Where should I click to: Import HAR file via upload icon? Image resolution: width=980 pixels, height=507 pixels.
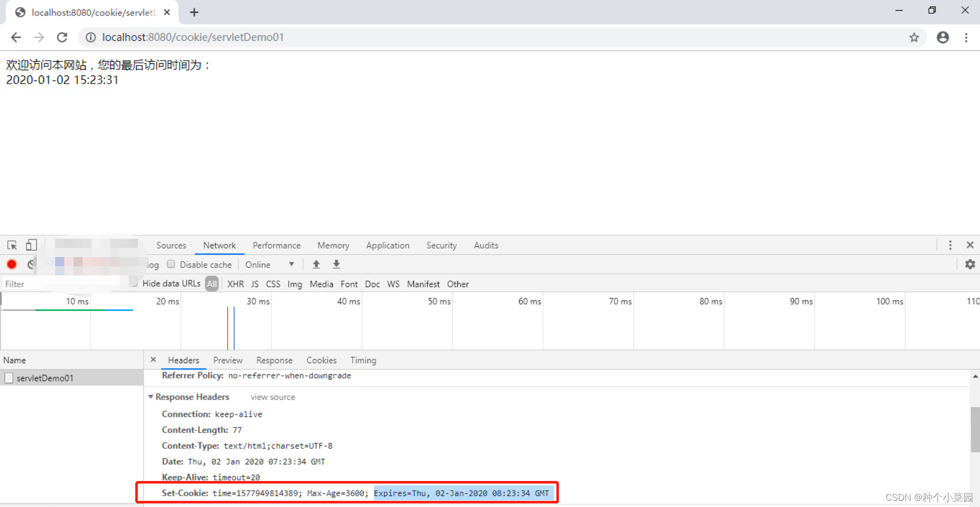[316, 264]
